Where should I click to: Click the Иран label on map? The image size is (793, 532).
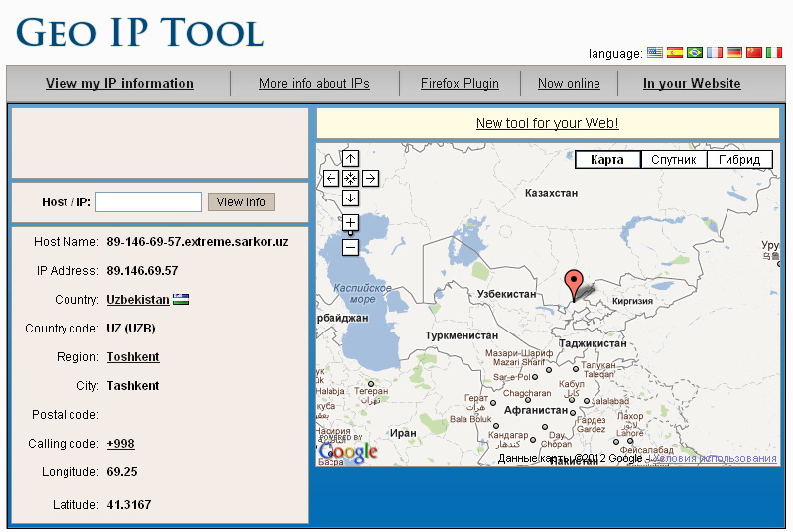pyautogui.click(x=403, y=433)
